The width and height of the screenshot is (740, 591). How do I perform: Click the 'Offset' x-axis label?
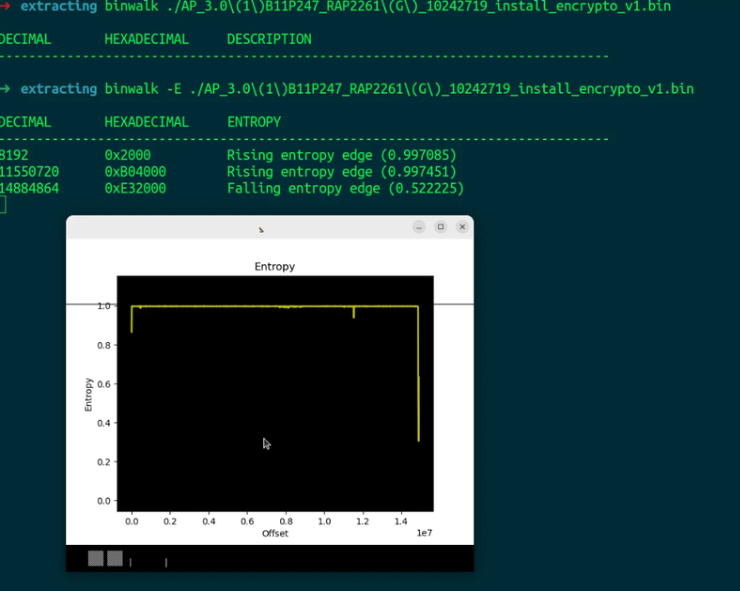click(275, 533)
